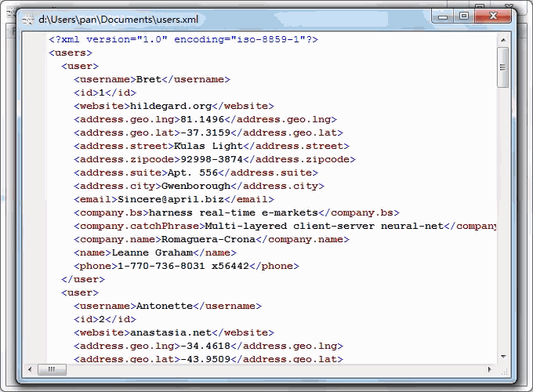Image resolution: width=533 pixels, height=392 pixels.
Task: Click the vertical scrollbar up arrow
Action: click(x=503, y=38)
